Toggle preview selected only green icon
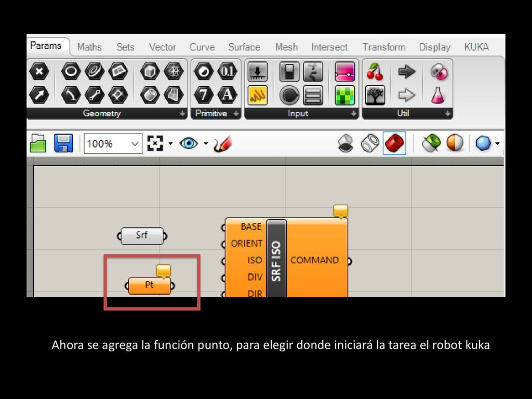 click(431, 143)
